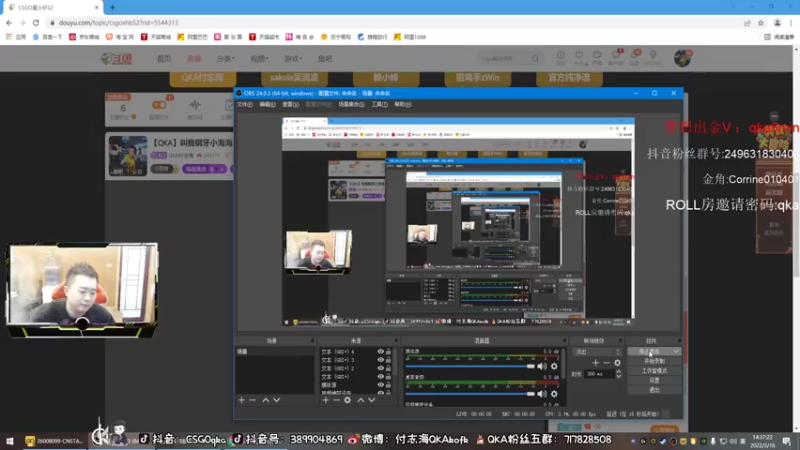The width and height of the screenshot is (800, 450).
Task: Open OBS 帮助 menu
Action: point(403,105)
